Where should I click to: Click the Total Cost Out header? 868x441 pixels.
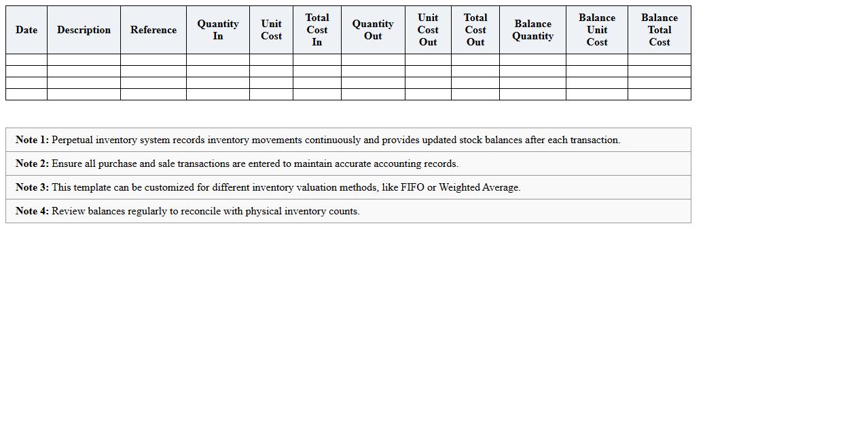[x=475, y=30]
